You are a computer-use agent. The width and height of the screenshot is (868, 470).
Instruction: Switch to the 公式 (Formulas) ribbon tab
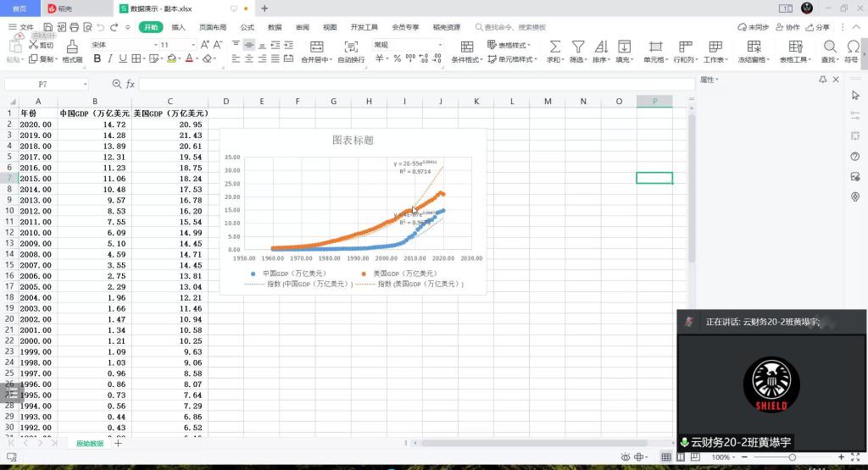[x=248, y=27]
